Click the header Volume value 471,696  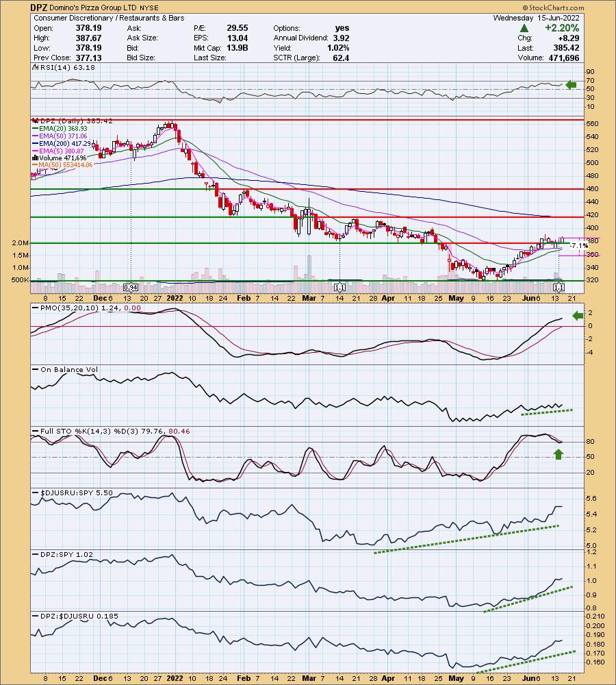563,58
